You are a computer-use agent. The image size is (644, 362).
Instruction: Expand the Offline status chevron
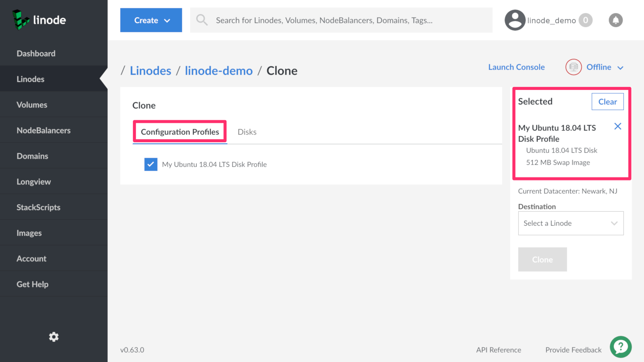click(620, 67)
